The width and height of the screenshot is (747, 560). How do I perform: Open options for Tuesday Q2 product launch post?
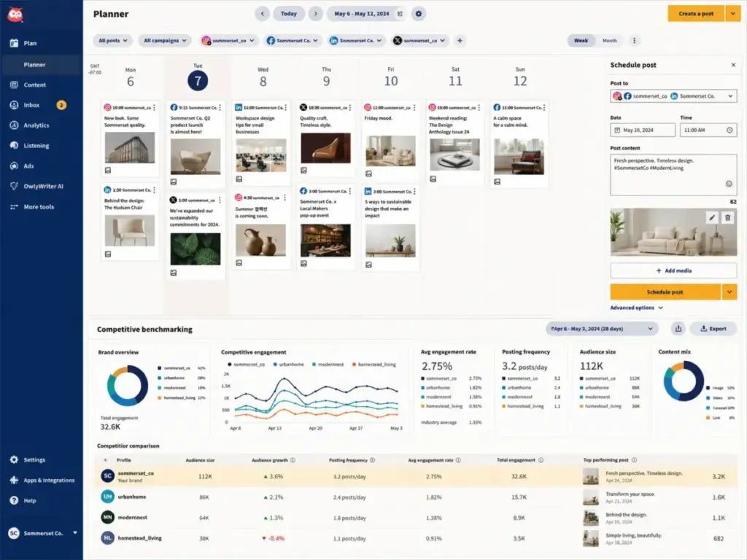pyautogui.click(x=220, y=108)
